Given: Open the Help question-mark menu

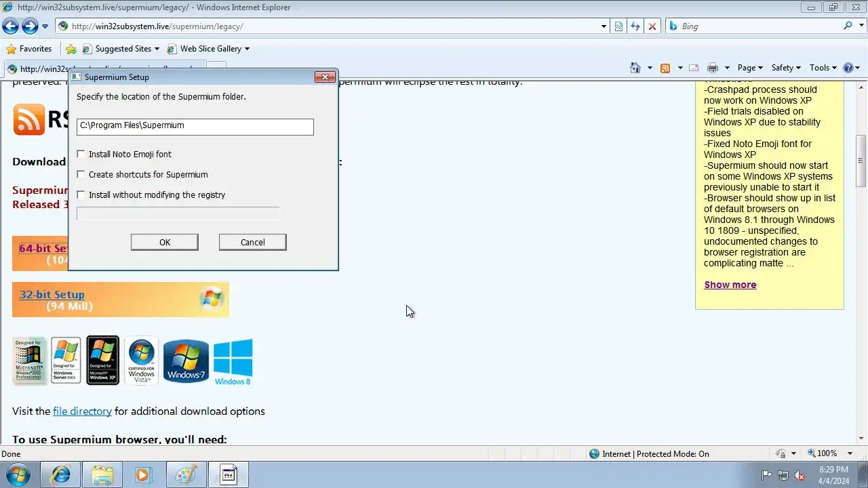Looking at the screenshot, I should [x=851, y=68].
